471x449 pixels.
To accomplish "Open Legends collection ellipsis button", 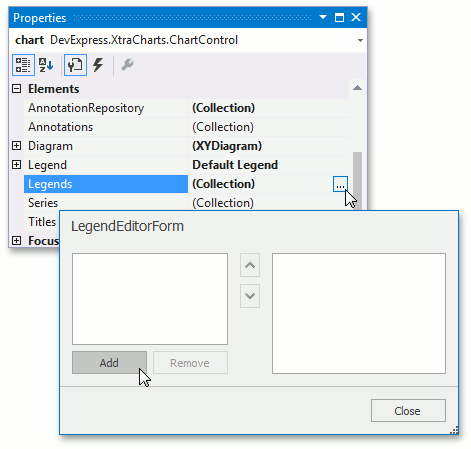I will coord(340,184).
